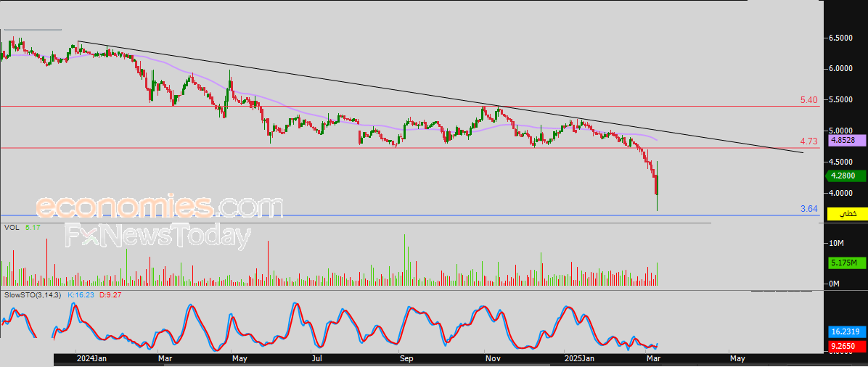
Task: Click the red 4.73 level label
Action: tap(808, 141)
